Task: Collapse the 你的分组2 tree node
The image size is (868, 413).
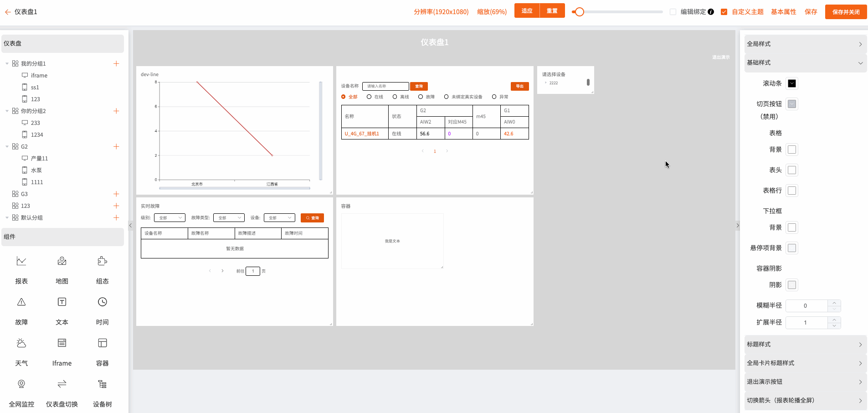Action: point(7,111)
